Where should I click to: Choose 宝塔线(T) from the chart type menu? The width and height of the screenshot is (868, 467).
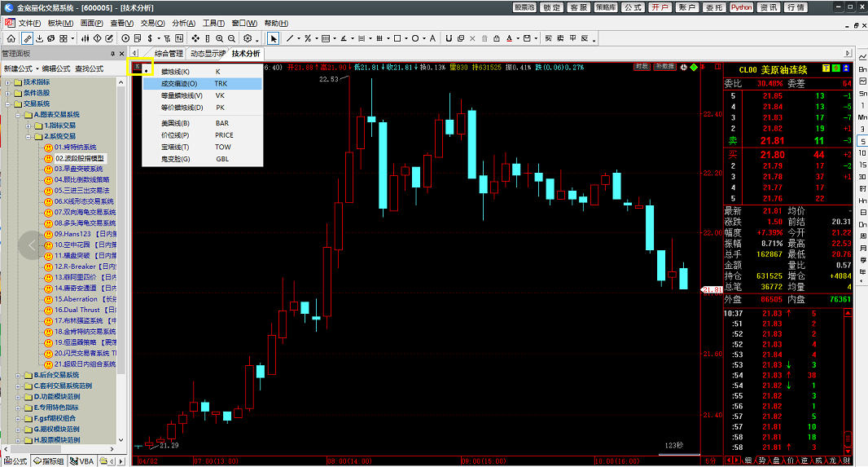[202, 147]
